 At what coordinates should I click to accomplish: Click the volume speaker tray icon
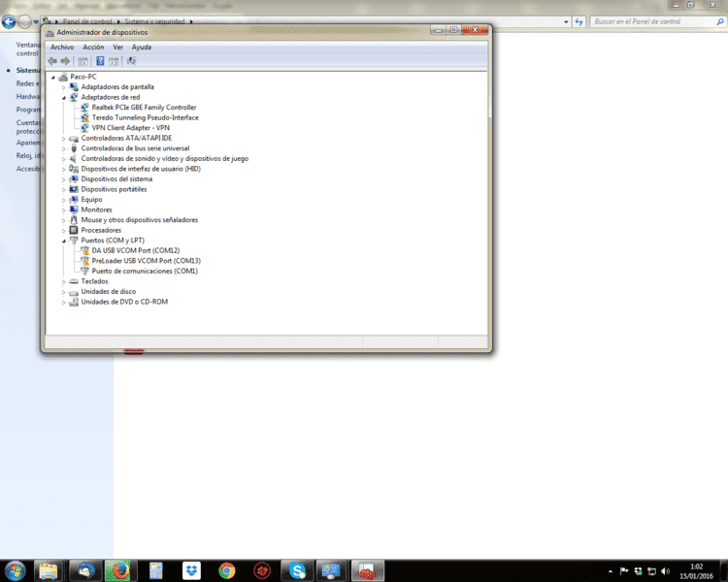(x=665, y=571)
